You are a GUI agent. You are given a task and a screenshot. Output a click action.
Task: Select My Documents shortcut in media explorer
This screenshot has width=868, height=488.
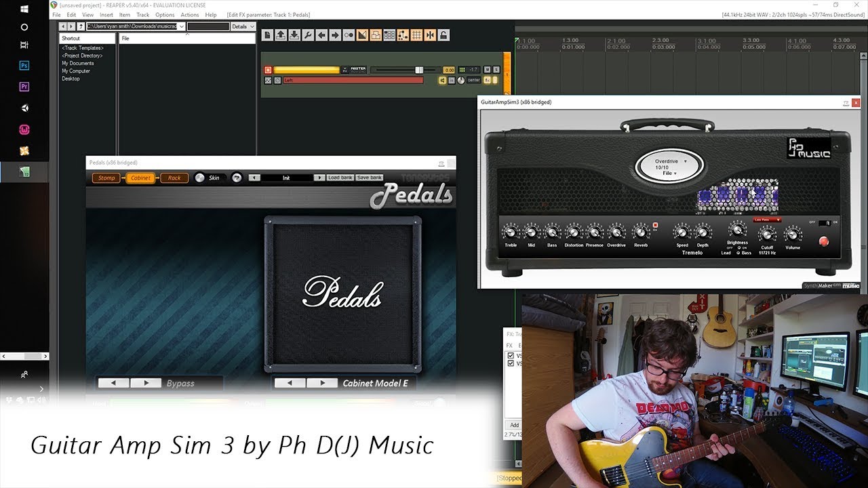(78, 63)
